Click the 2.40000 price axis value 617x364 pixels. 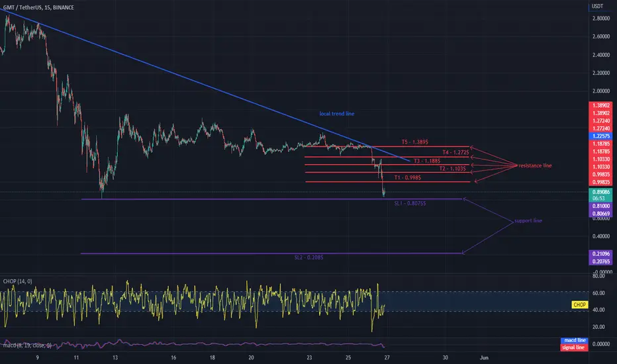click(x=601, y=55)
